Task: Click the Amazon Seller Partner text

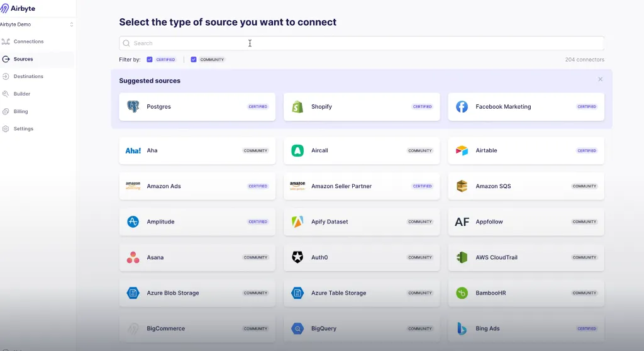Action: tap(341, 186)
